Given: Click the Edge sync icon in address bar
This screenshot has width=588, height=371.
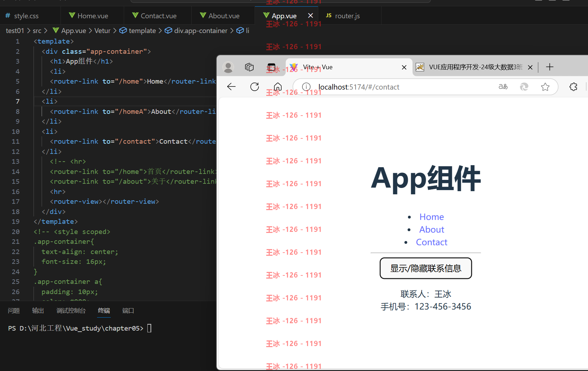Looking at the screenshot, I should (x=524, y=87).
